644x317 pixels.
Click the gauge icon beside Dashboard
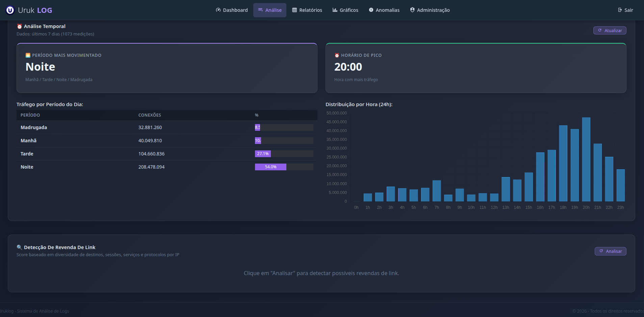[218, 10]
